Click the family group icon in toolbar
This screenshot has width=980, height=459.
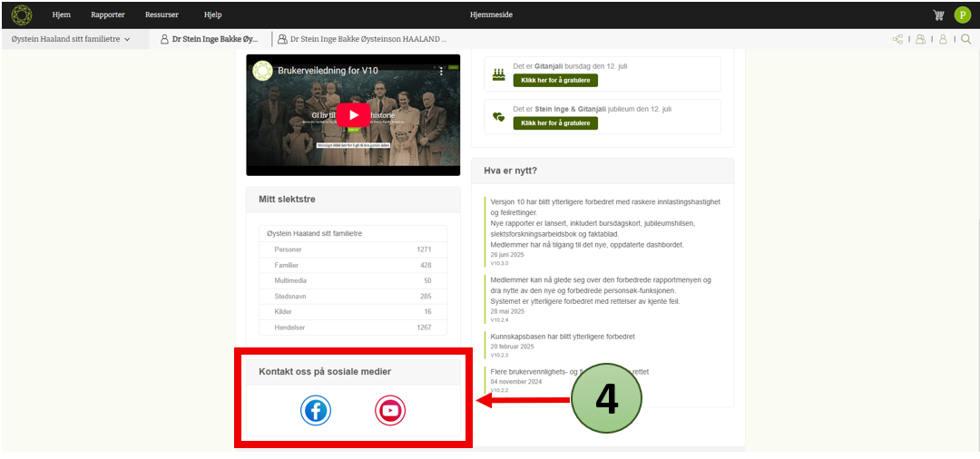tap(921, 39)
